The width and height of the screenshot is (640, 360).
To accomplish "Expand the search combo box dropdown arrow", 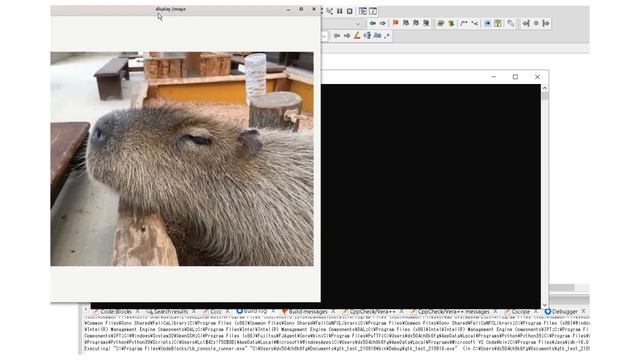I will coord(325,36).
